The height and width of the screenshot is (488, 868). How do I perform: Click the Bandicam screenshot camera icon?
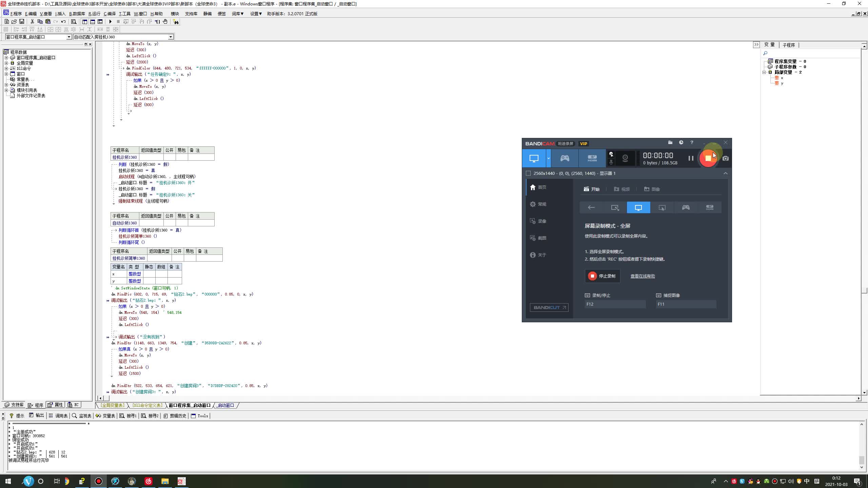coord(725,158)
